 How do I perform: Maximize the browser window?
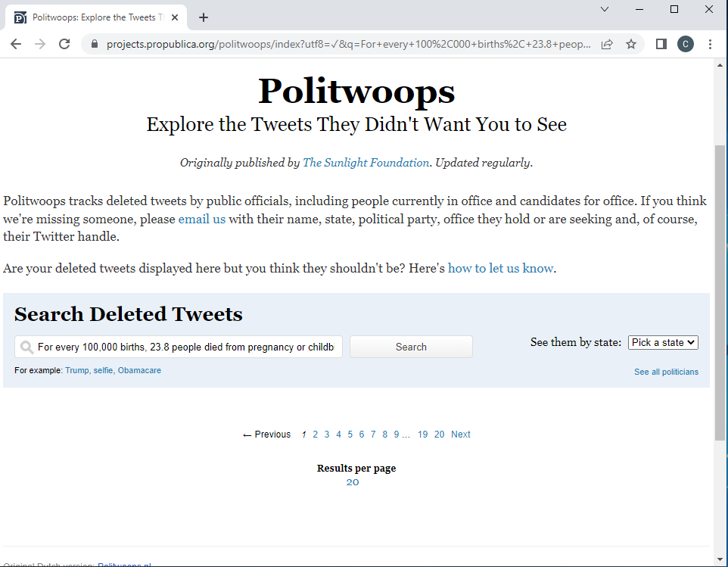(x=674, y=9)
